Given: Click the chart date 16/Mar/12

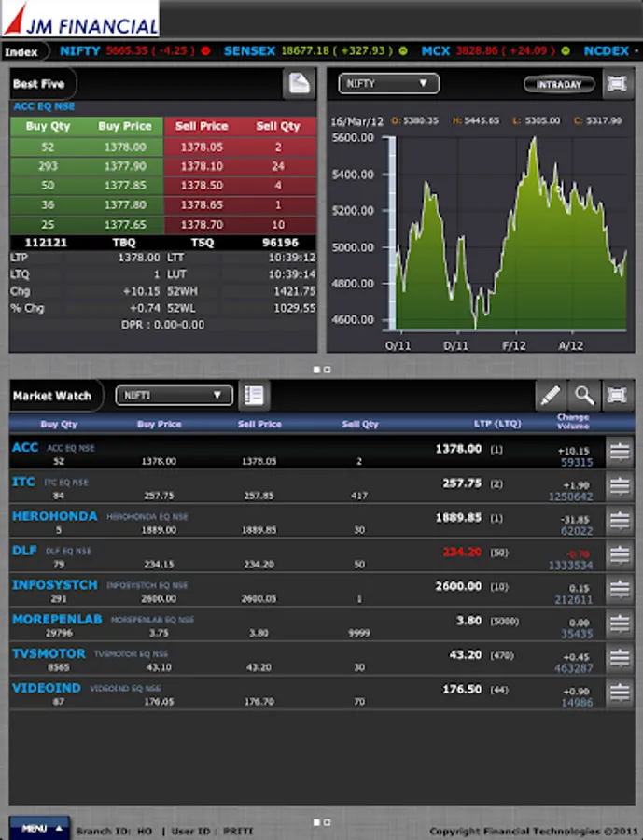Looking at the screenshot, I should 356,121.
